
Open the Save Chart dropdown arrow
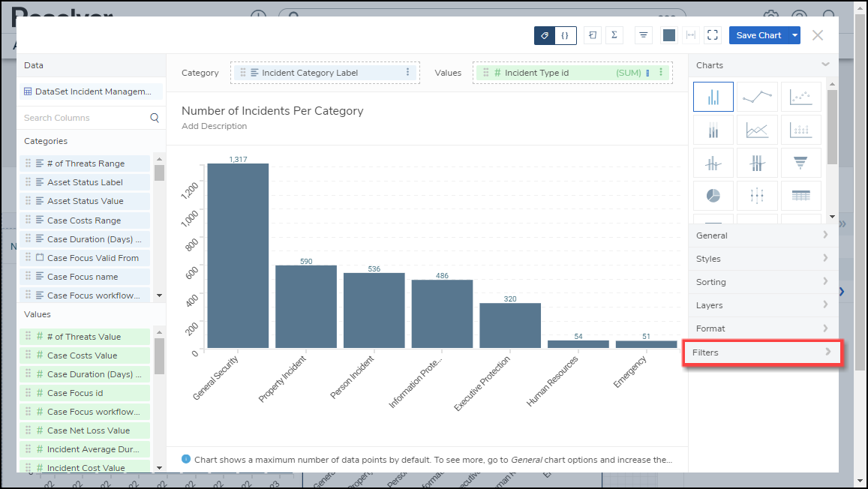[x=794, y=35]
